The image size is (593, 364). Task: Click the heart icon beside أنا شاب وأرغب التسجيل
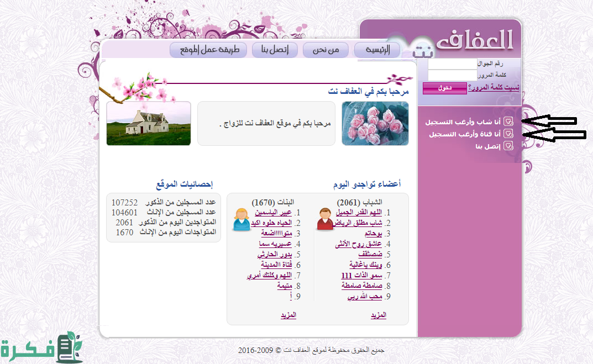[509, 122]
